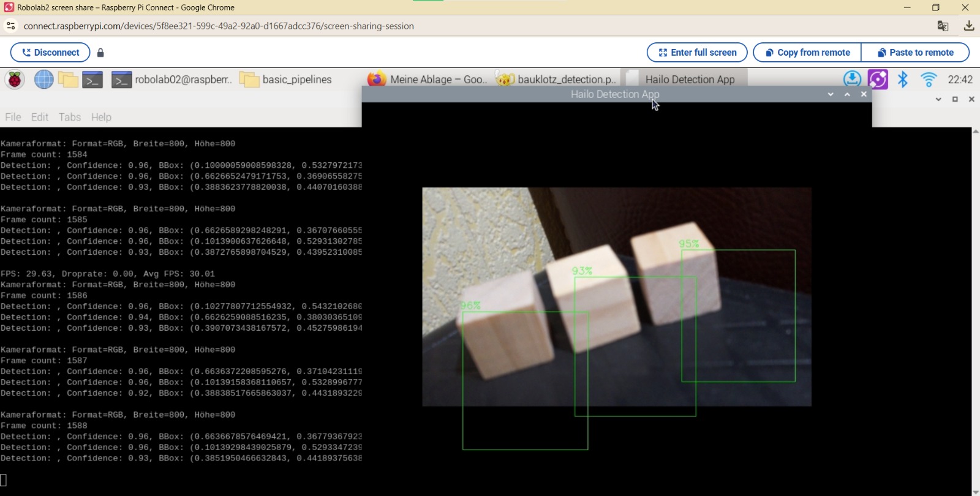View site information in address bar
The width and height of the screenshot is (980, 496).
[11, 26]
